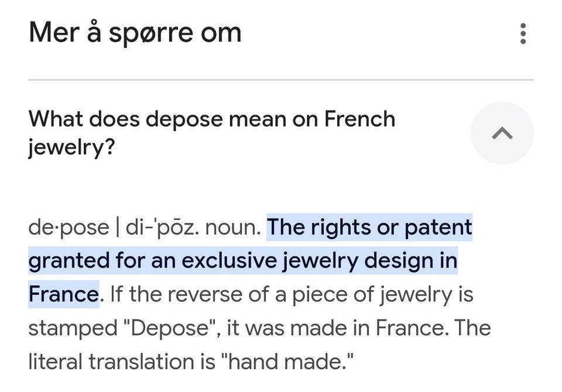Click the highlighted word "France"
Image resolution: width=562 pixels, height=392 pixels.
[x=63, y=294]
